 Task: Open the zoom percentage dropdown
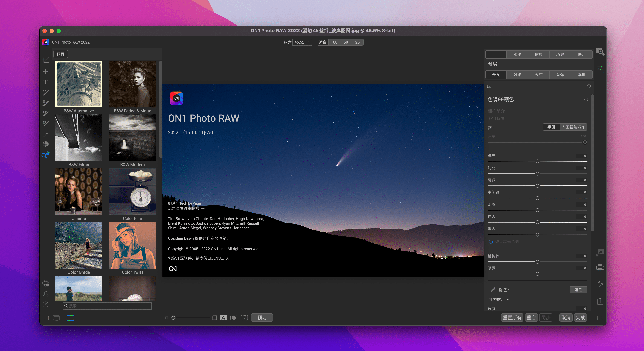pyautogui.click(x=309, y=42)
